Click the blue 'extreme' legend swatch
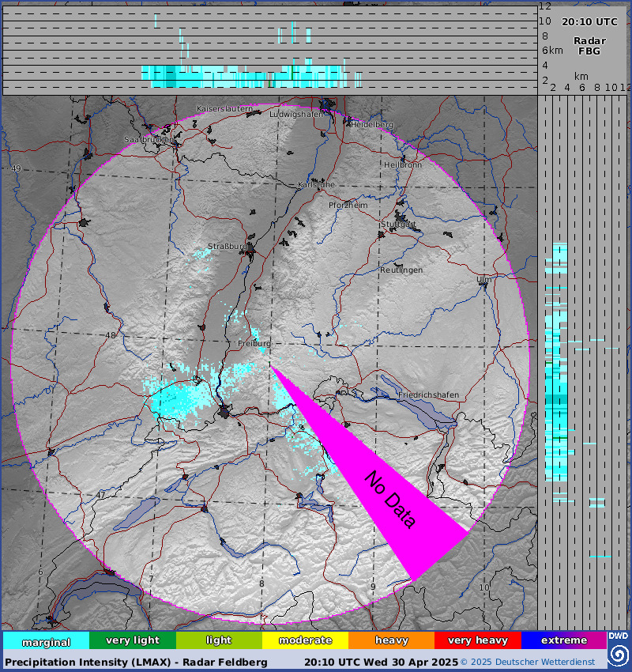Viewport: 632px width, 672px height. [564, 640]
